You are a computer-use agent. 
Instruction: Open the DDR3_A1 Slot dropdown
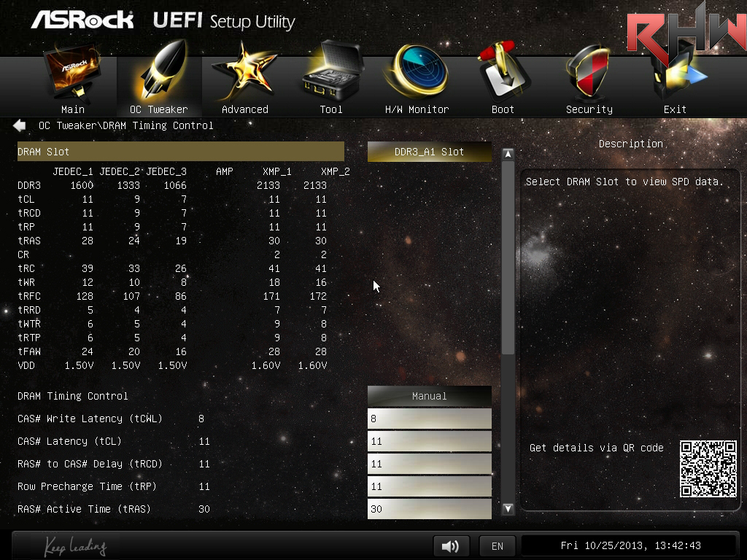click(x=429, y=152)
